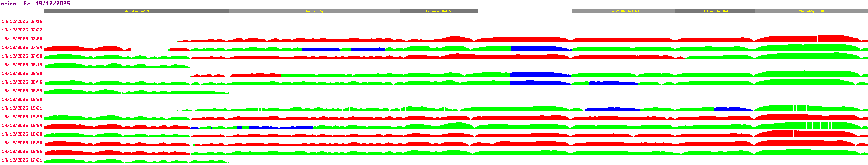Open the 16:38 trip timestamp row
Image resolution: width=868 pixels, height=165 pixels.
point(22,143)
